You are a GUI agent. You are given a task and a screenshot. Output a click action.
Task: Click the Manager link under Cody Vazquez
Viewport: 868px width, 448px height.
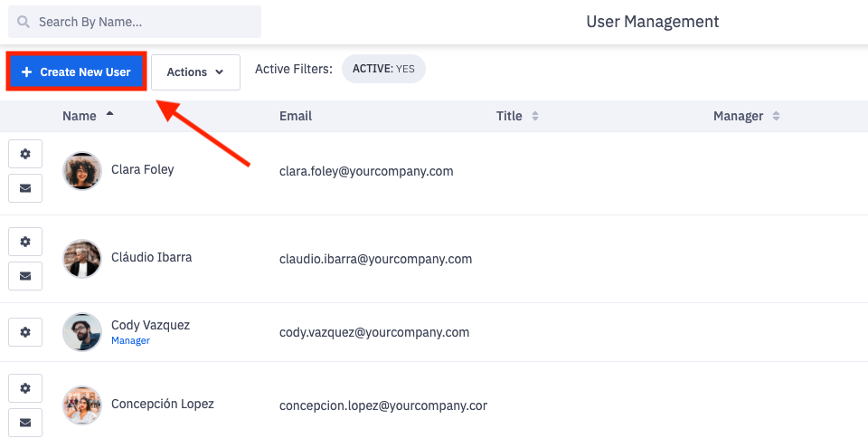click(x=130, y=341)
